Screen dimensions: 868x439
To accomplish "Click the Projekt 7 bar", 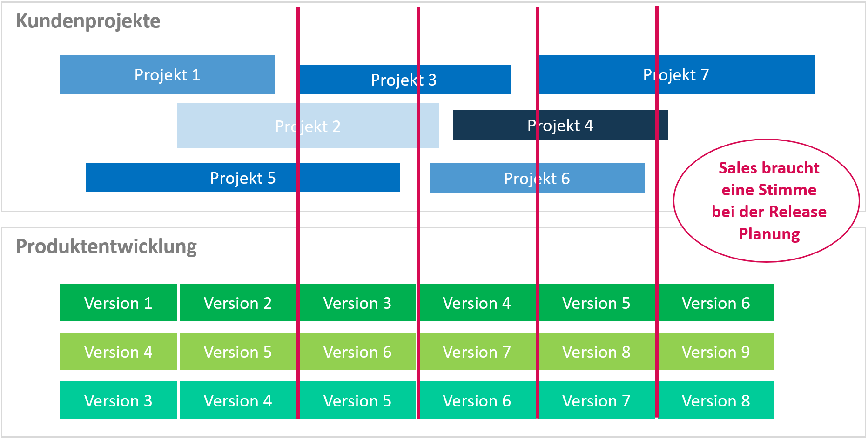I will click(676, 74).
